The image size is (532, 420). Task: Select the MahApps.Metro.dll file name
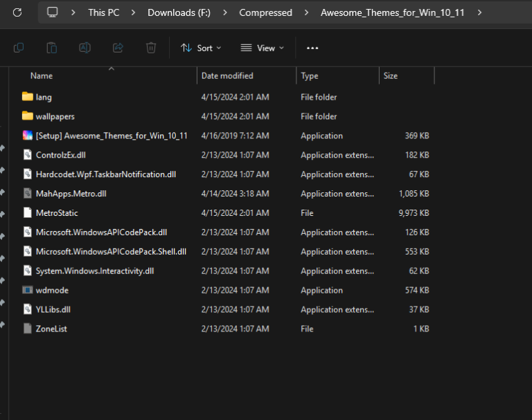pos(71,194)
